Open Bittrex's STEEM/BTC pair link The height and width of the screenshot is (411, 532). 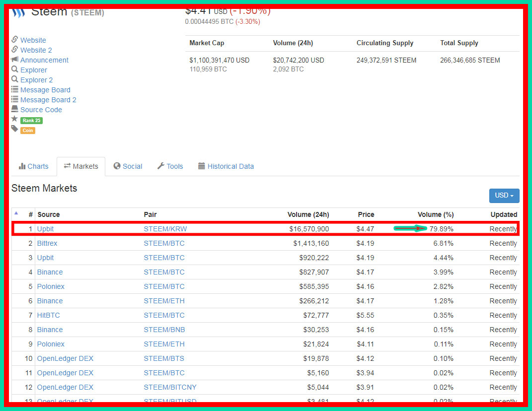pos(164,244)
